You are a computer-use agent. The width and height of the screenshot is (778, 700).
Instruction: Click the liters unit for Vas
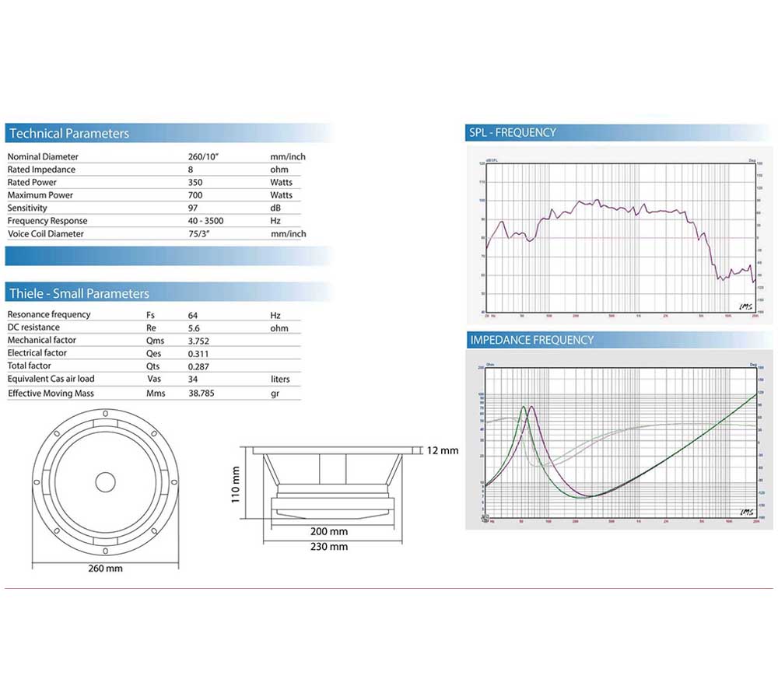pyautogui.click(x=280, y=380)
